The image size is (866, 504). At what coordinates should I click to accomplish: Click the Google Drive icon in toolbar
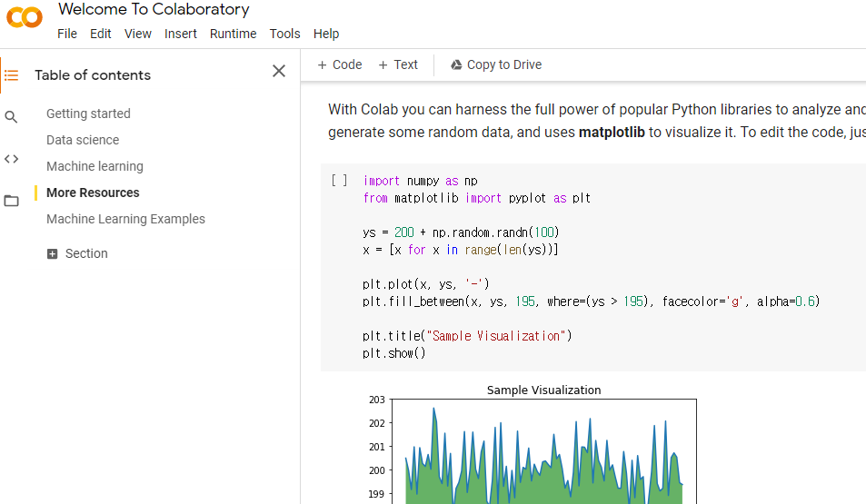point(456,65)
